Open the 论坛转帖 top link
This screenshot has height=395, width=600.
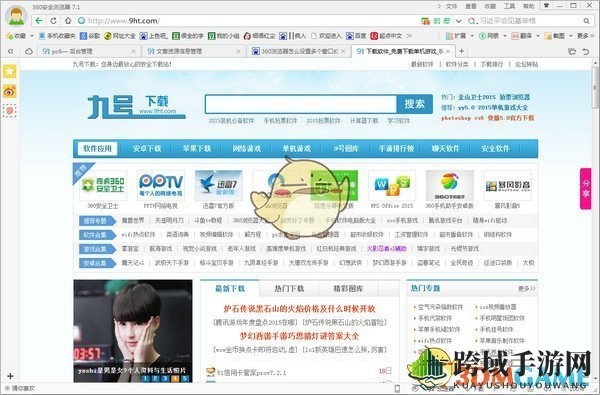click(x=527, y=64)
